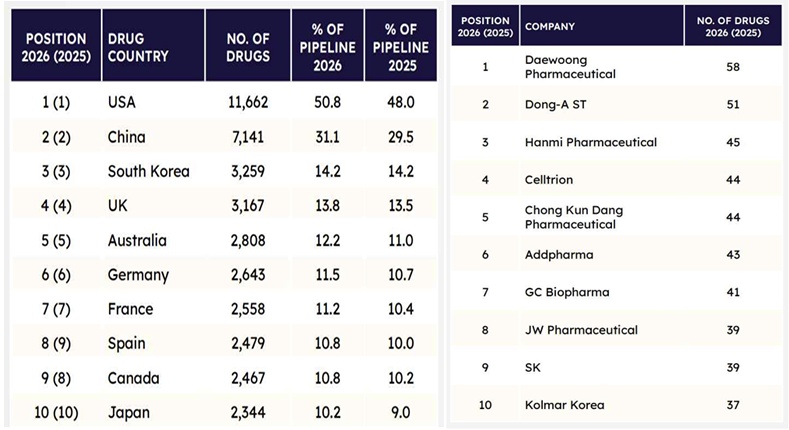Click the Australia country cell
This screenshot has height=430, width=789.
137,240
